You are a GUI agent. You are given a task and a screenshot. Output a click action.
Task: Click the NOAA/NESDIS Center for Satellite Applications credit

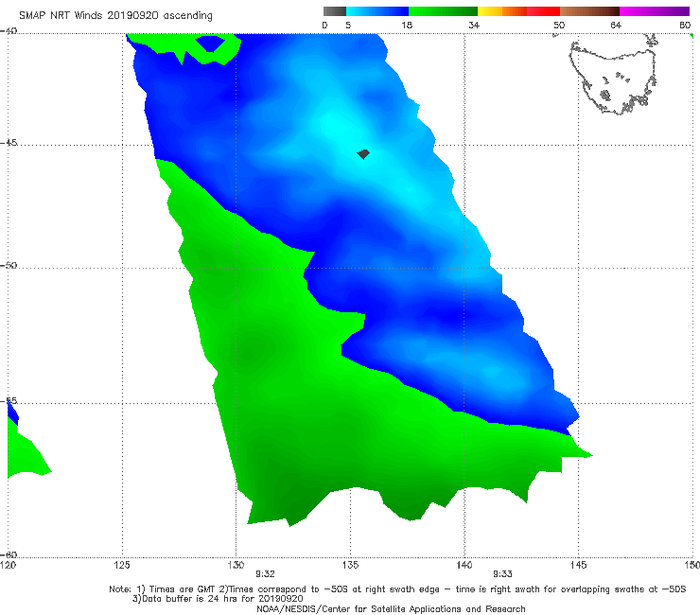coord(391,608)
